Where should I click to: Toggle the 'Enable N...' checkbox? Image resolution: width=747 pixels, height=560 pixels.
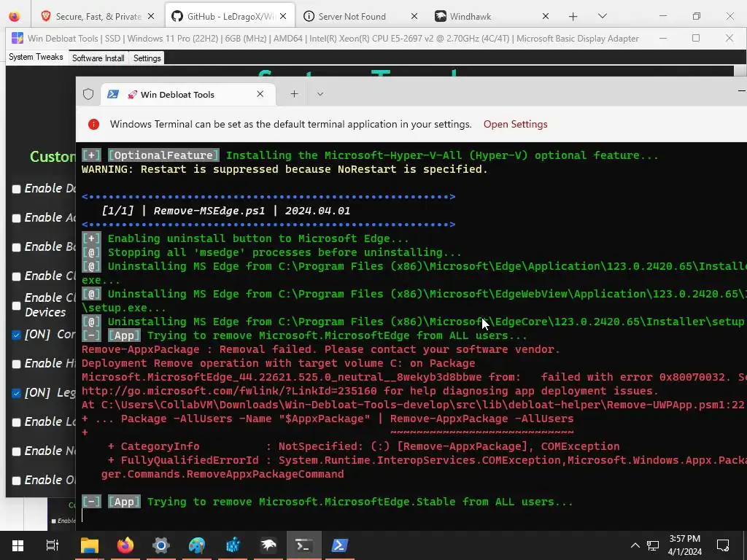pyautogui.click(x=16, y=451)
